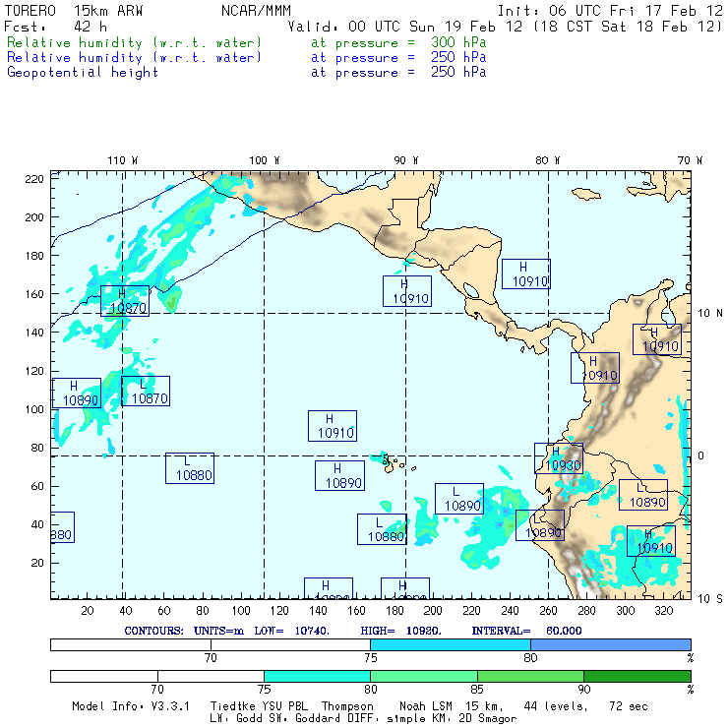
Task: Click the 'Model Info: V3.3.1' text
Action: 131,706
